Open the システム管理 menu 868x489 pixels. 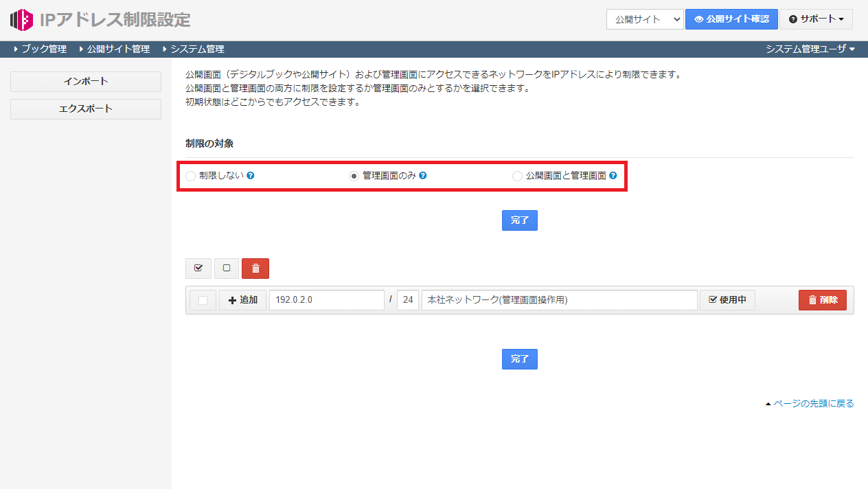pos(193,49)
